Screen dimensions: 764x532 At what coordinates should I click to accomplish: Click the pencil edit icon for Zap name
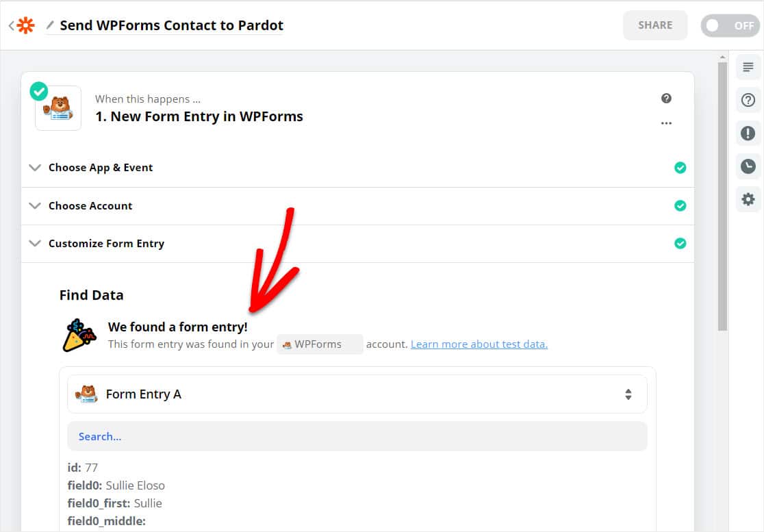click(50, 25)
